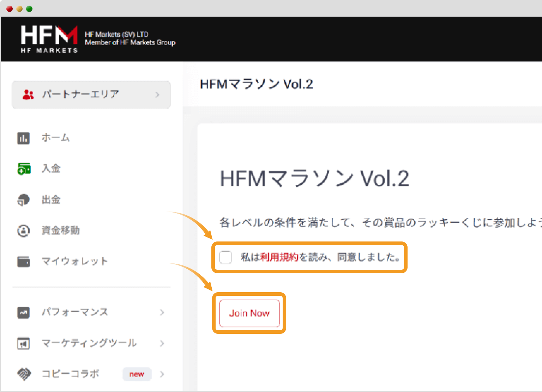The height and width of the screenshot is (392, 542).
Task: Click the wallet icon next to マイウォレット
Action: pos(23,262)
